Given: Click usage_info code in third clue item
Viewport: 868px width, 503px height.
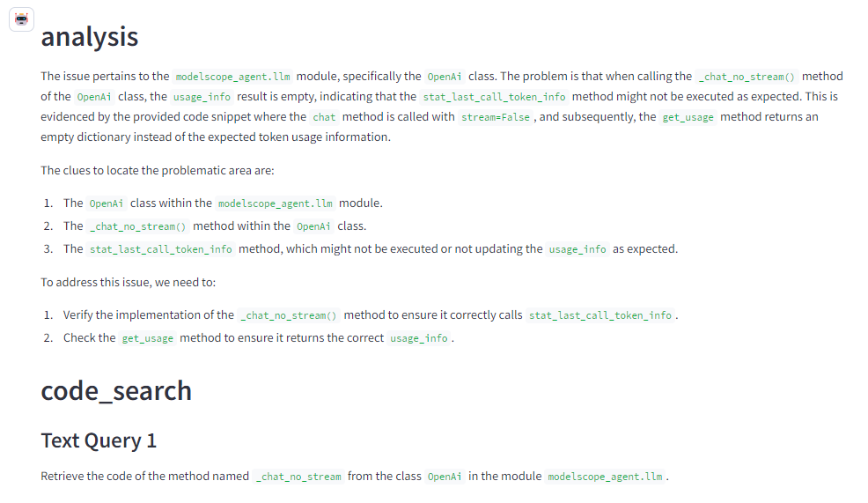Looking at the screenshot, I should point(577,249).
